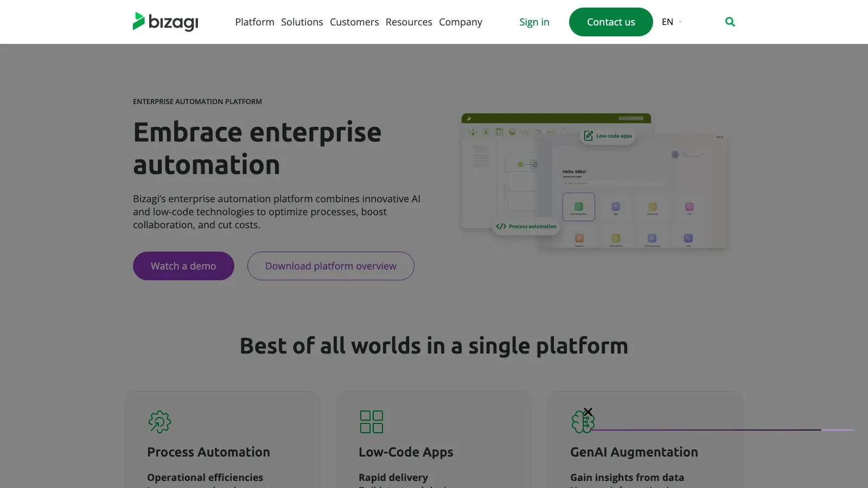Image resolution: width=868 pixels, height=488 pixels.
Task: Click the Sign in link
Action: pyautogui.click(x=534, y=22)
